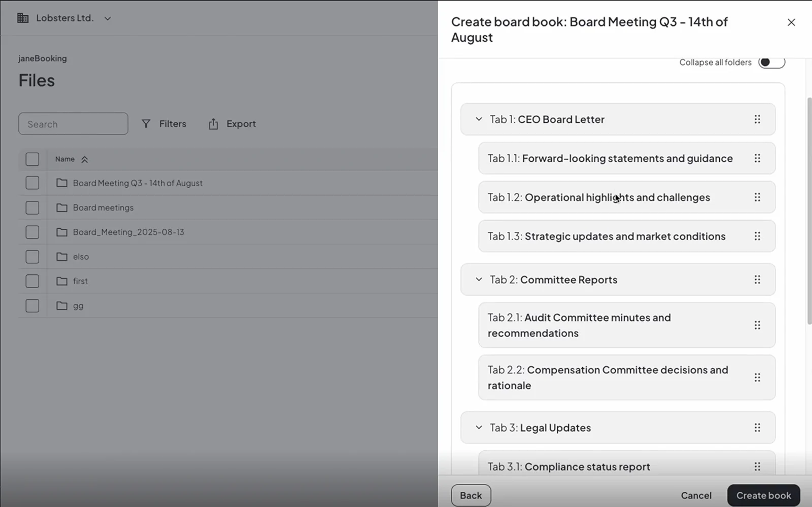Click the Create book button
Image resolution: width=812 pixels, height=507 pixels.
(763, 495)
